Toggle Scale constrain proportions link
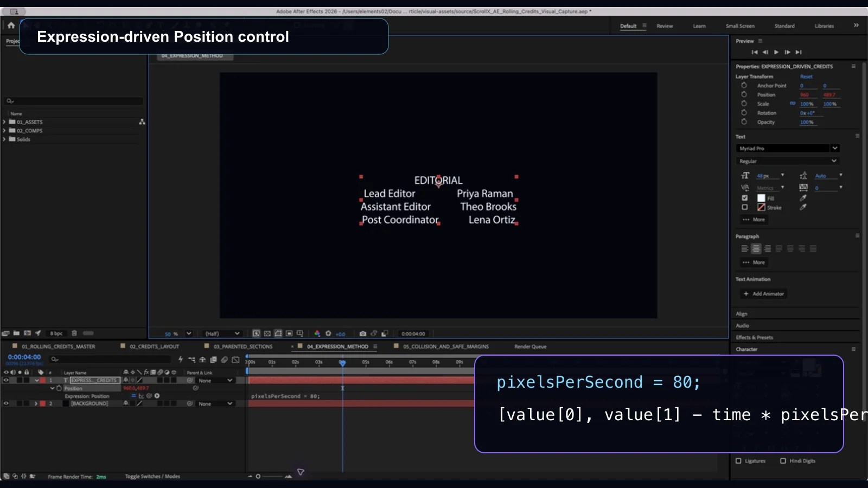 [x=793, y=104]
